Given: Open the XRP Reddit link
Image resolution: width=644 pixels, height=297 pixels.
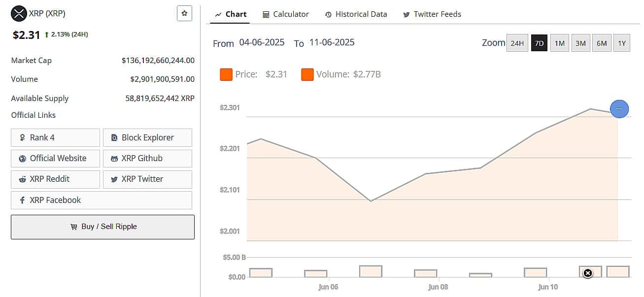Looking at the screenshot, I should click(x=55, y=179).
